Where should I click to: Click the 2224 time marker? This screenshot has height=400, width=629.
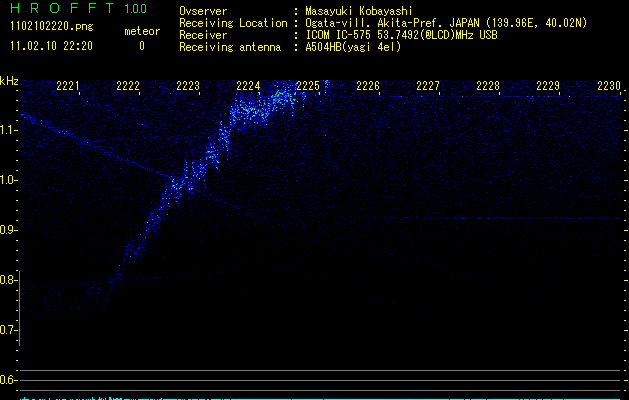coord(248,86)
